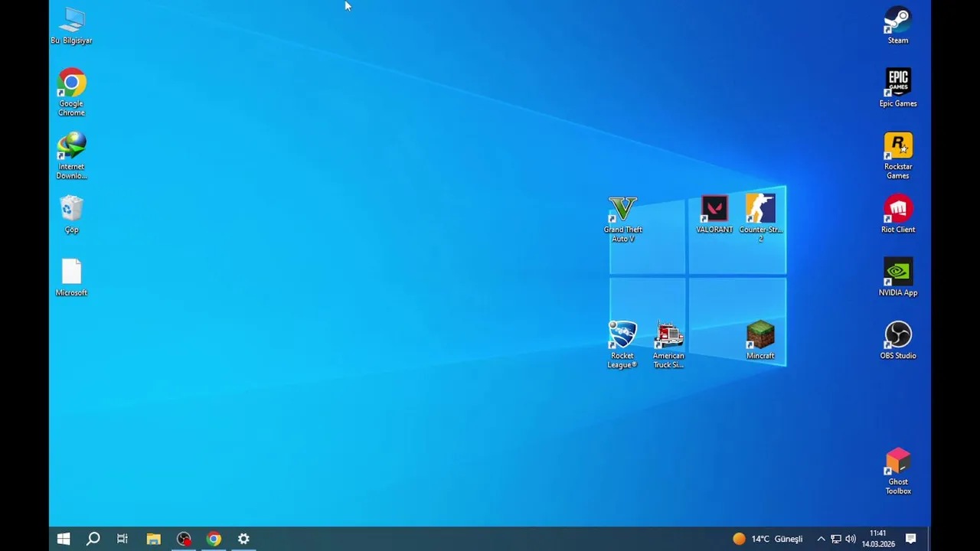Screen dimensions: 980x551
Task: Select the Bu Bilgisayar desktop icon
Action: pyautogui.click(x=71, y=27)
